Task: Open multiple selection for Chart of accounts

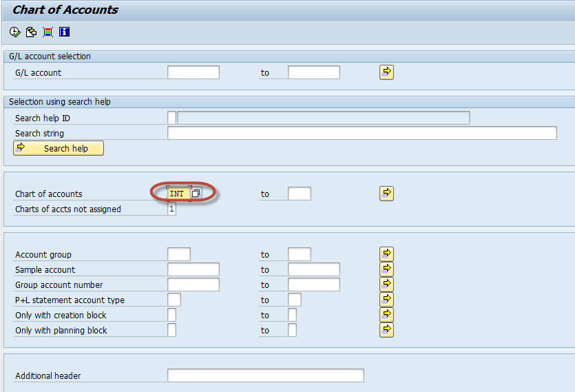Action: pos(386,194)
